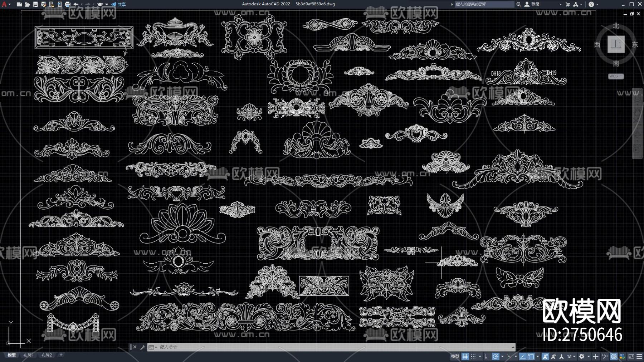Toggle the drawing grid display
The width and height of the screenshot is (644, 362).
point(465,357)
